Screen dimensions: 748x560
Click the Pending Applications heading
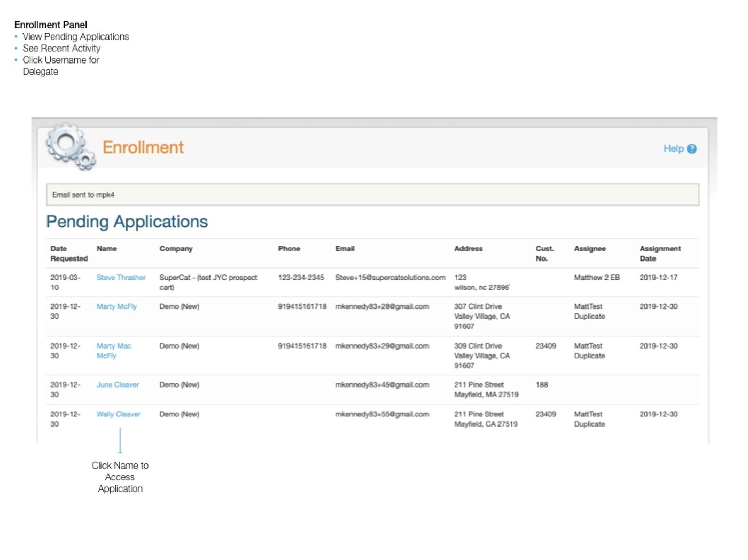[127, 222]
